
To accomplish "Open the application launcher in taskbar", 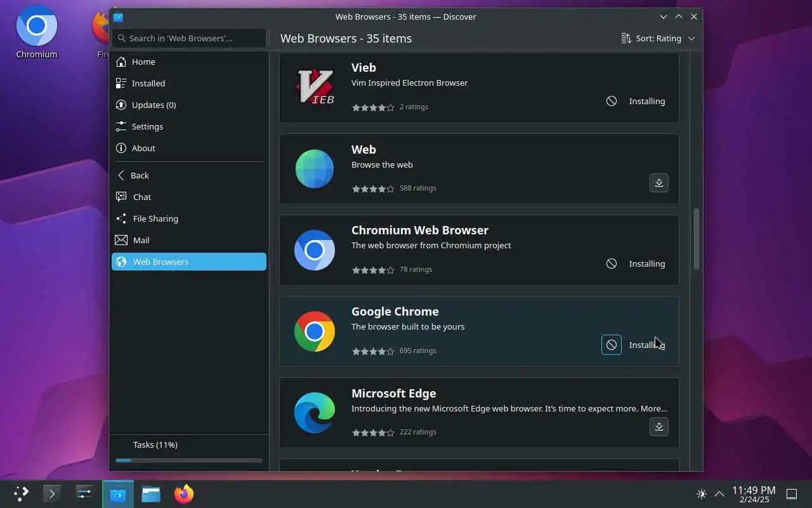I will click(21, 494).
